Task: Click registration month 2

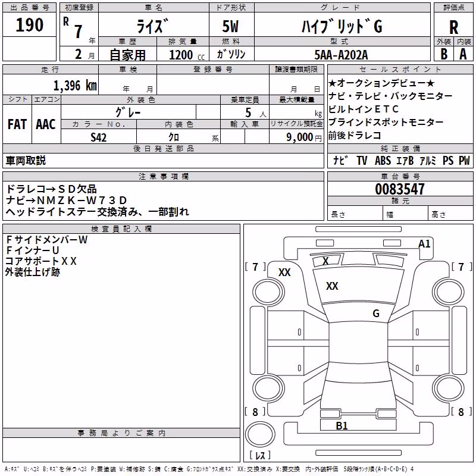Action: (79, 54)
